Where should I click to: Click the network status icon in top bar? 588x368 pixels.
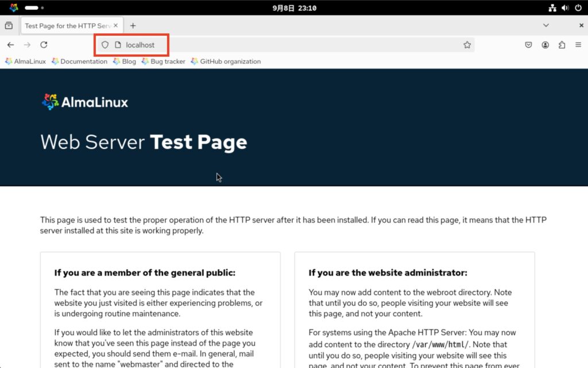pos(552,8)
